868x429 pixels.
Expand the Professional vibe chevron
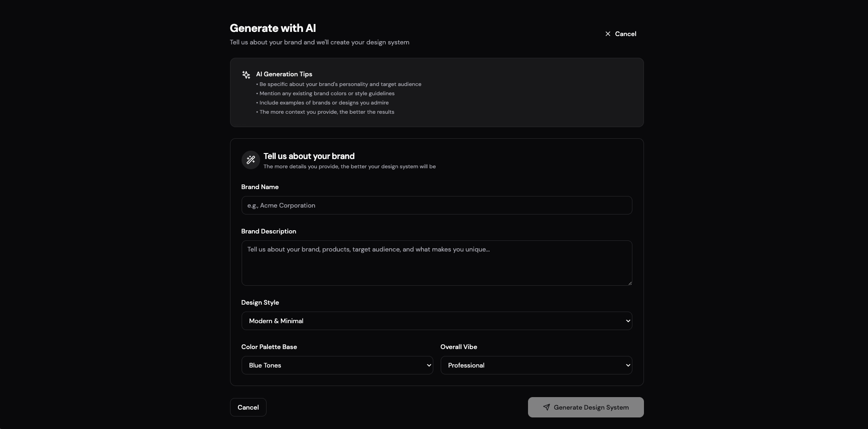pos(626,365)
